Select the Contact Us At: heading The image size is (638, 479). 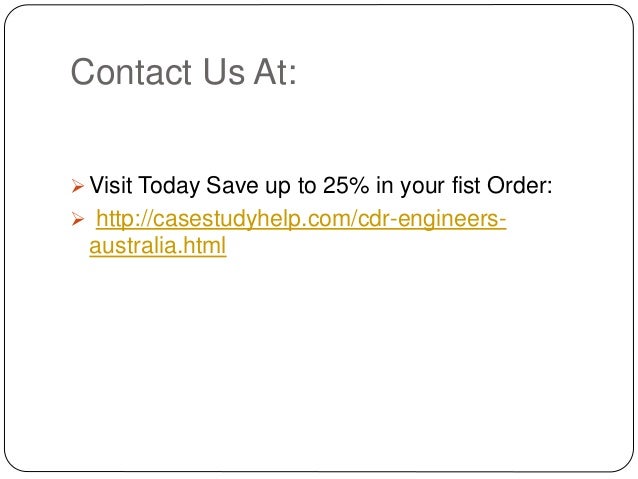click(184, 72)
